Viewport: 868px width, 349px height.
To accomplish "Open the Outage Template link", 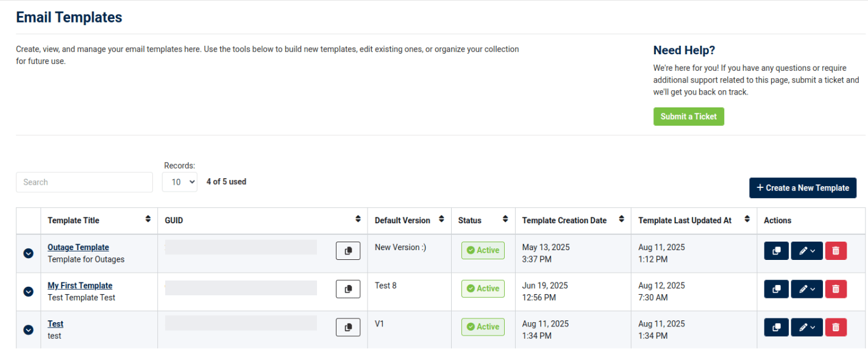I will point(78,247).
